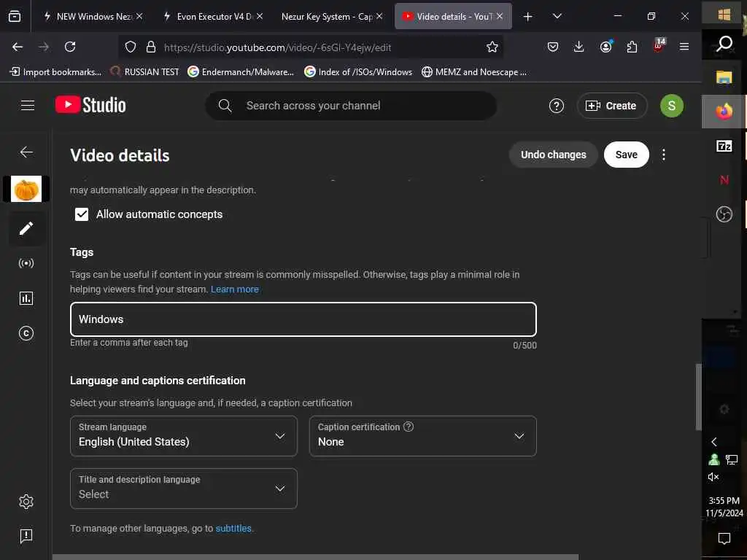Uncheck Allow automatic concepts checkbox
The image size is (747, 560).
click(x=82, y=214)
